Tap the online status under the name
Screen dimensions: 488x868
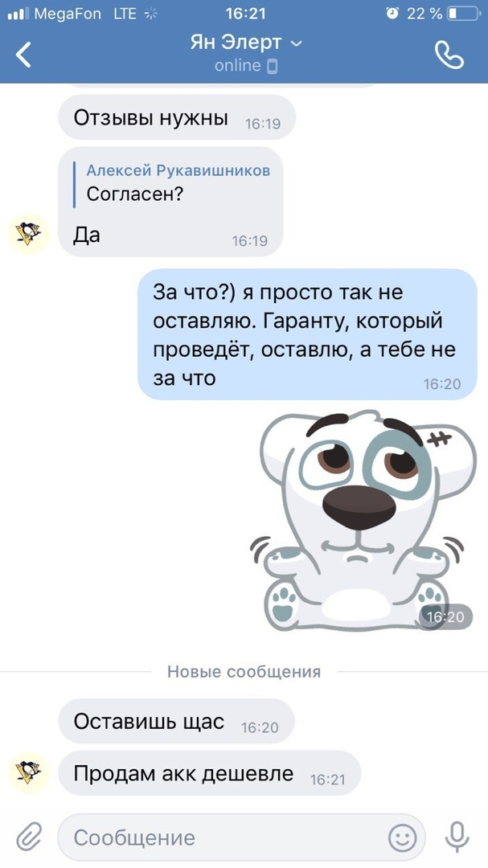tap(245, 66)
